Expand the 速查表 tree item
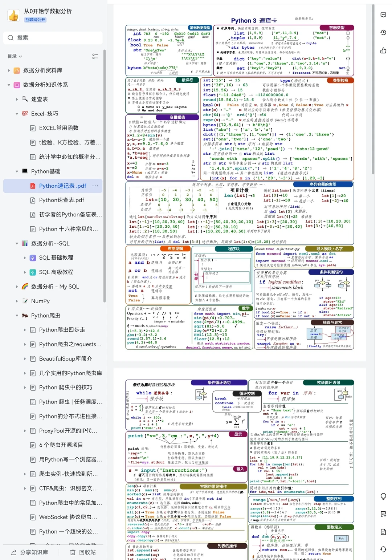The height and width of the screenshot is (560, 392). (17, 99)
